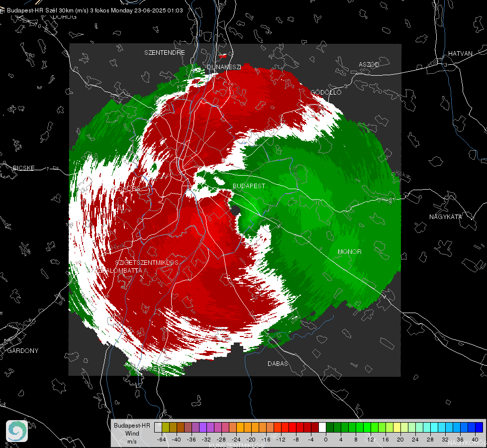Click the DABAS town label
487x448 pixels.
(278, 363)
